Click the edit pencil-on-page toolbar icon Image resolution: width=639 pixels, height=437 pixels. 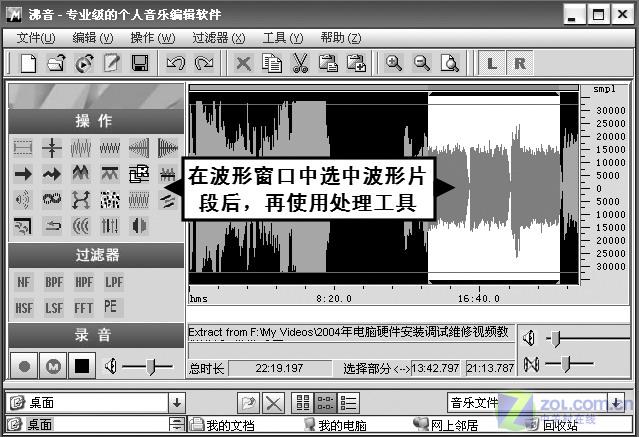coord(112,63)
